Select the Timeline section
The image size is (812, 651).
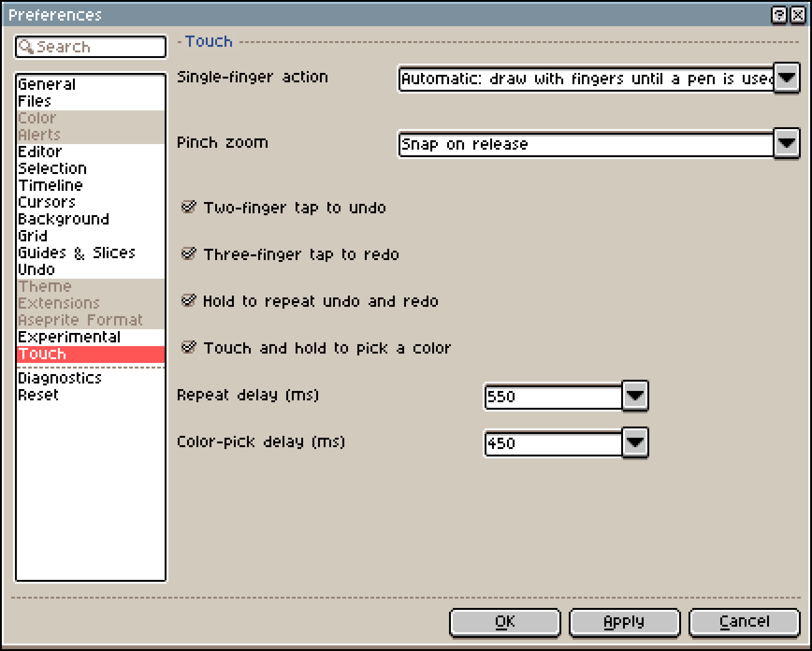[x=91, y=185]
